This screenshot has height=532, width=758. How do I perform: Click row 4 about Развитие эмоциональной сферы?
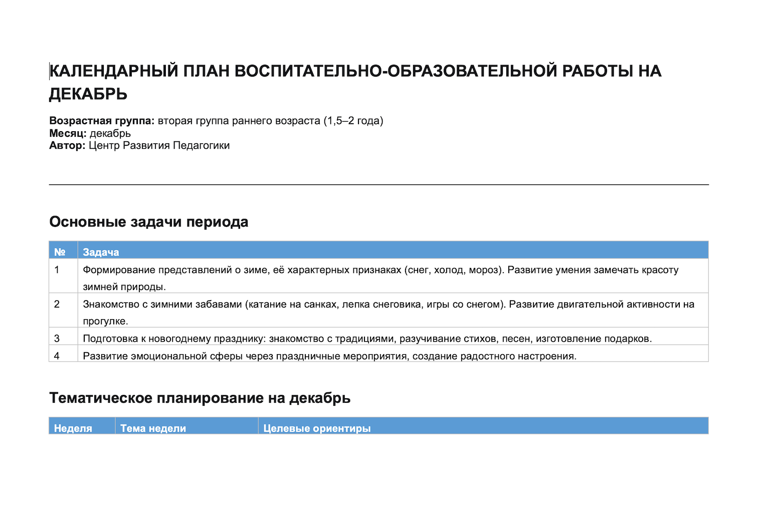pyautogui.click(x=379, y=354)
